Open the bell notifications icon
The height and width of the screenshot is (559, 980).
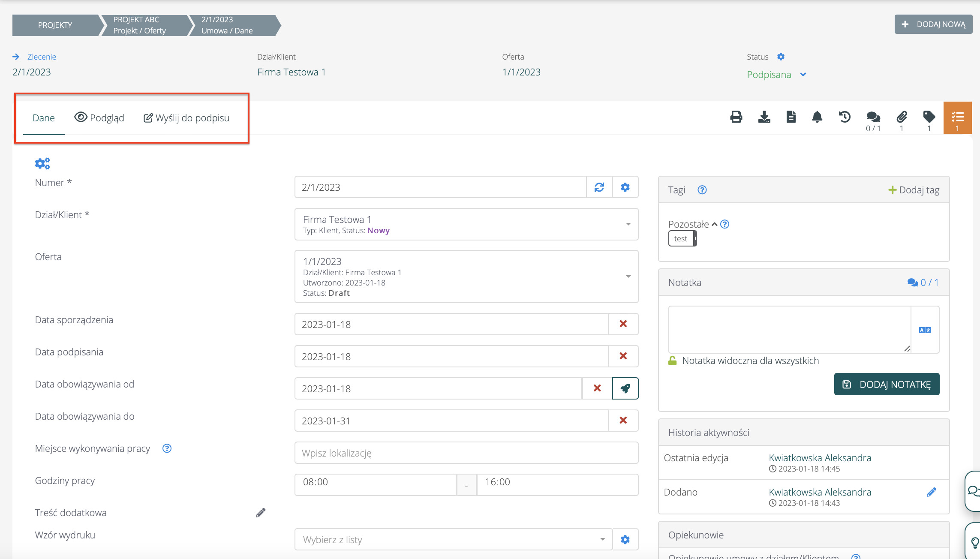[817, 117]
